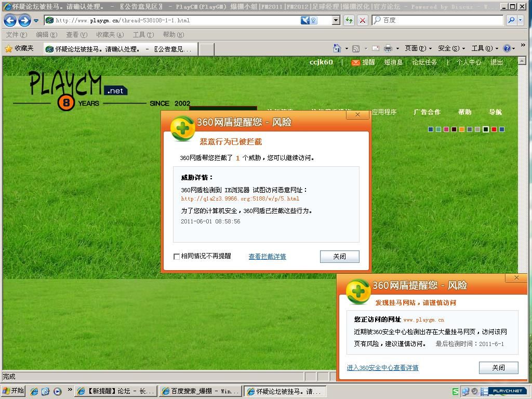Select the red theme color swatch
This screenshot has height=399, width=532.
click(x=494, y=129)
